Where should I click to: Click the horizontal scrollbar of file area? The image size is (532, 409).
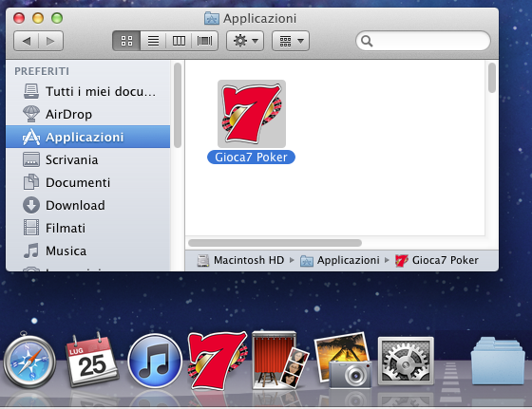(275, 243)
